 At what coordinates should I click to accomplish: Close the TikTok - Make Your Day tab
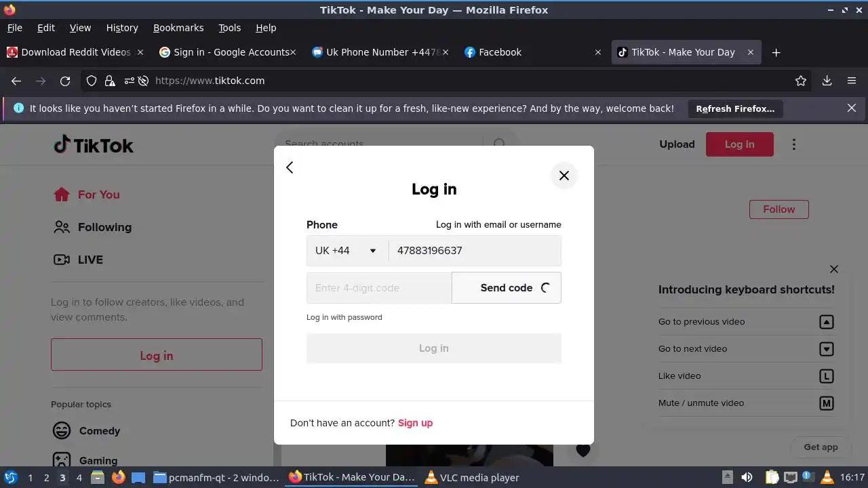coord(751,52)
